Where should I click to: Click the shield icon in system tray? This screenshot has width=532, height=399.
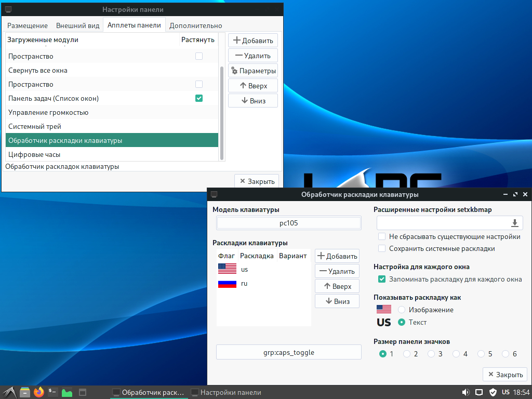[x=493, y=392]
